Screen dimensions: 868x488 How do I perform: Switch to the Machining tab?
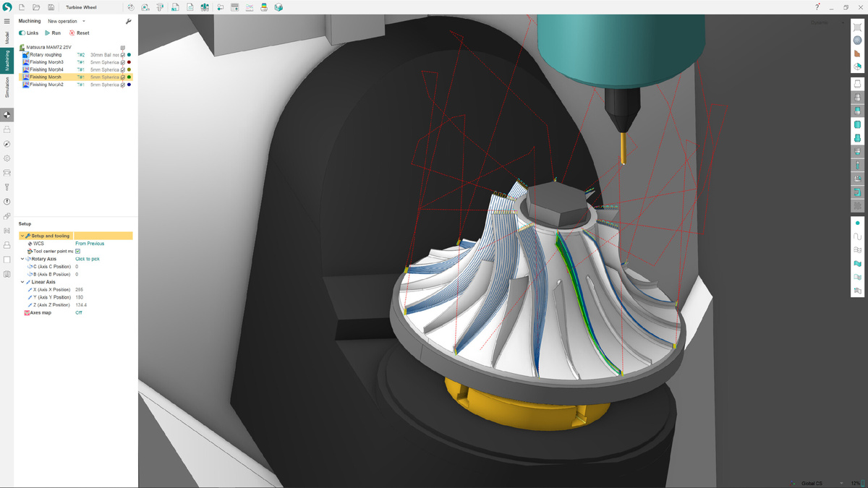7,61
